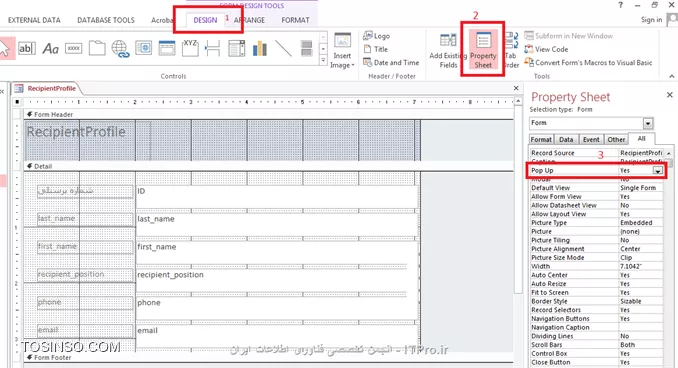Screen dimensions: 678x368
Task: Select the Web Browser control
Action: click(144, 48)
